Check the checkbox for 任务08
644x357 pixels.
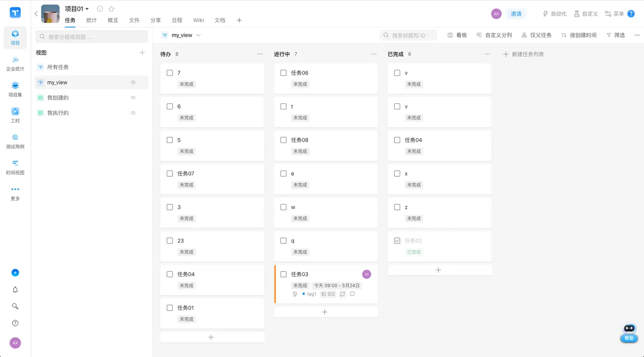tap(283, 140)
